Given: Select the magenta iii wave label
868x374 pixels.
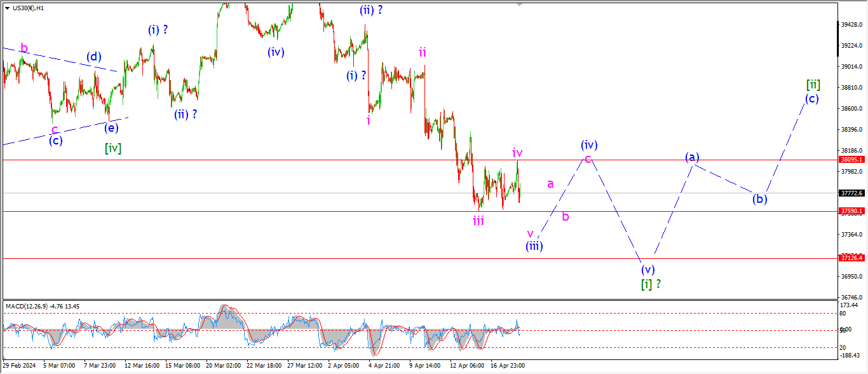Looking at the screenshot, I should (478, 221).
